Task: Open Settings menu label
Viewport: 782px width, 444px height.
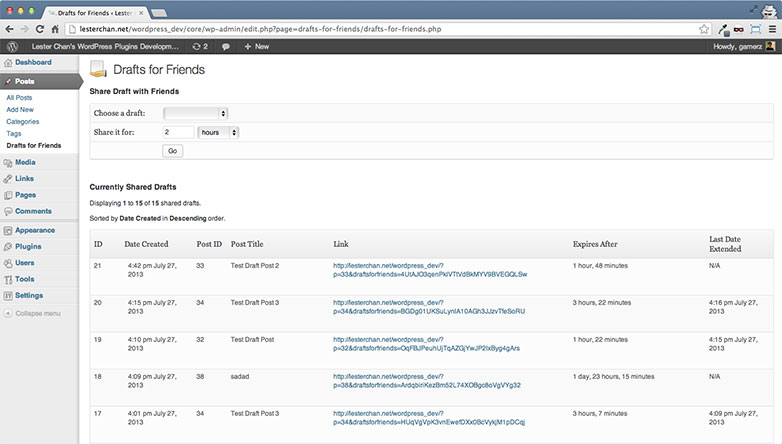Action: [29, 295]
